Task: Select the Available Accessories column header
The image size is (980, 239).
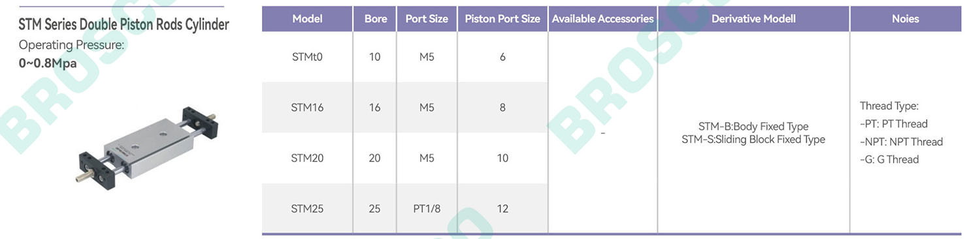Action: tap(602, 19)
